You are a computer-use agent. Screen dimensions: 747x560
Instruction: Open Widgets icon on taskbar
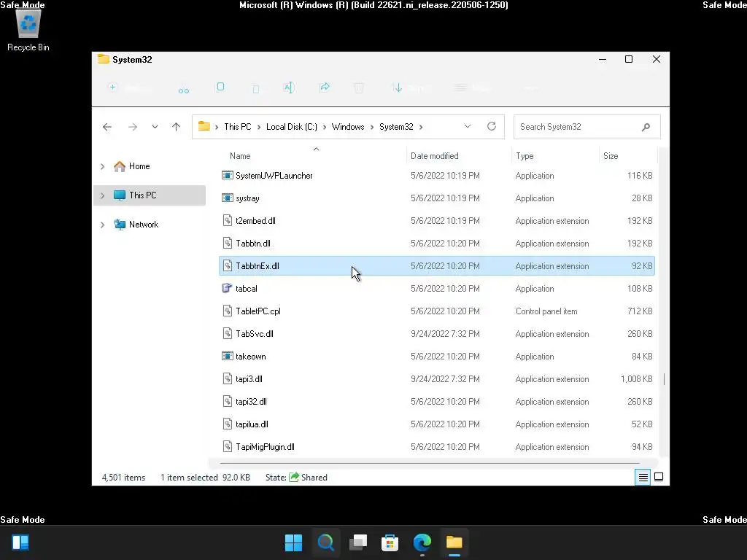click(20, 542)
